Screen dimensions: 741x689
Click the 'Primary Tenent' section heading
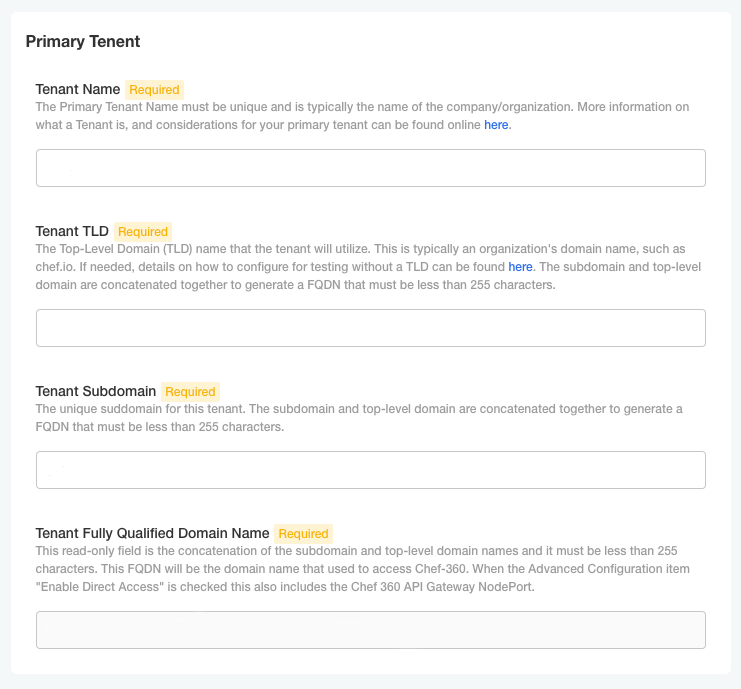tap(83, 41)
